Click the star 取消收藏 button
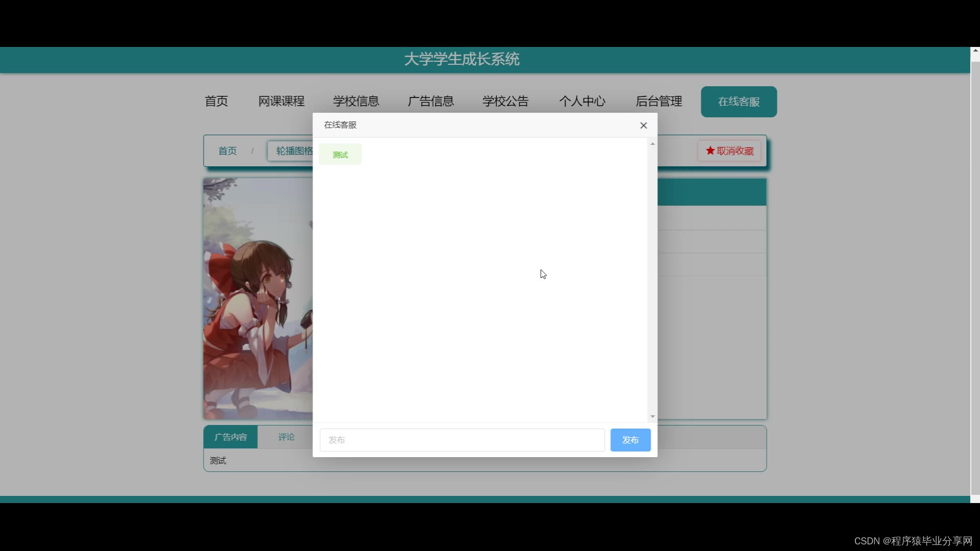 point(729,151)
